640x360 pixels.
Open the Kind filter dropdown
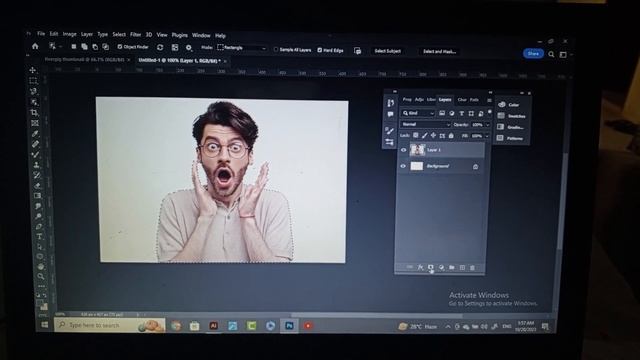[x=418, y=113]
